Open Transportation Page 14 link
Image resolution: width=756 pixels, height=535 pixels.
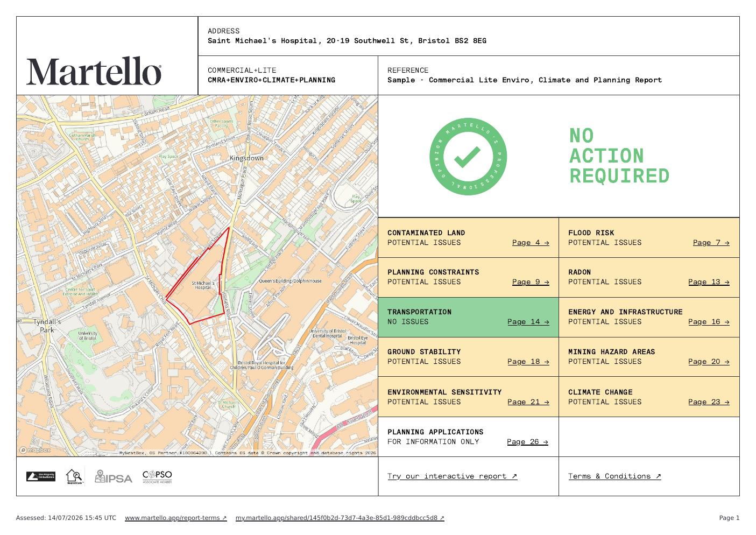point(528,322)
